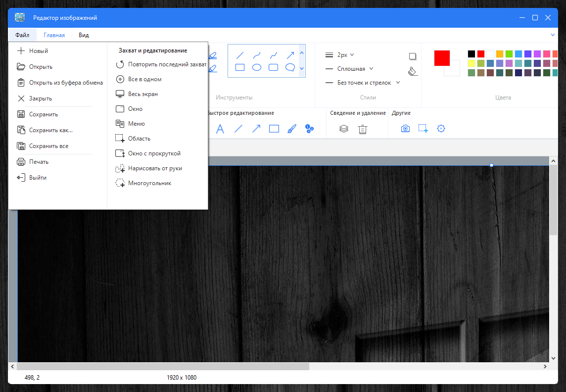Choose the quick edit arrow tool

[x=256, y=129]
